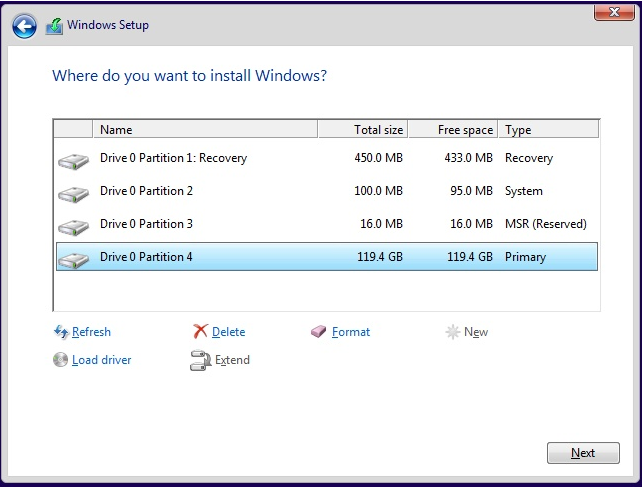
Task: Click the Windows Setup title icon
Action: coord(54,26)
